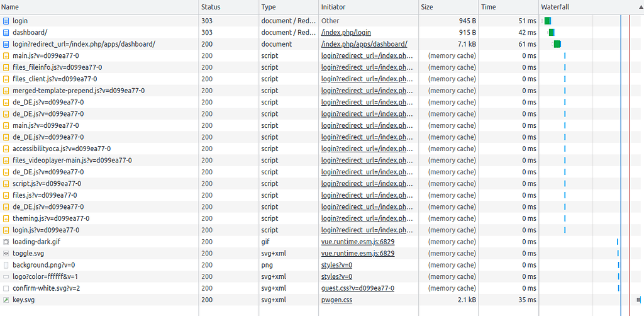Click the script icon beside files_fileinfo.js
Screen dimensions: 644x316
tap(6, 67)
